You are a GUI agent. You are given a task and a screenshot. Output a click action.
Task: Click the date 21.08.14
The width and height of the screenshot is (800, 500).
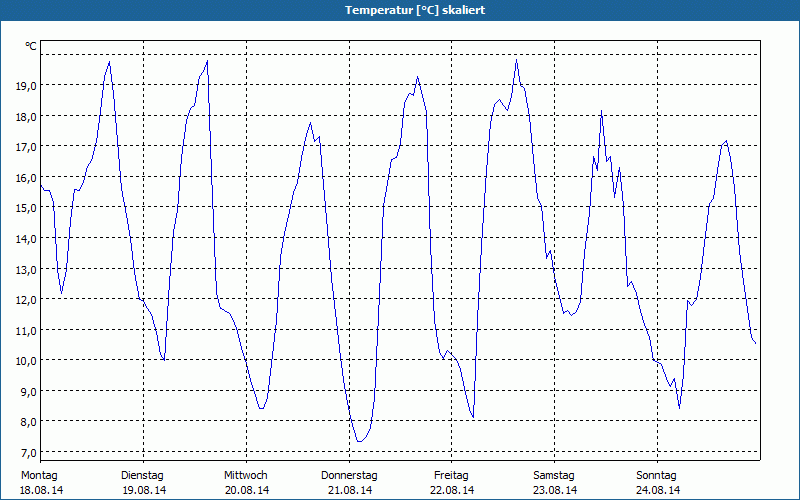point(350,490)
